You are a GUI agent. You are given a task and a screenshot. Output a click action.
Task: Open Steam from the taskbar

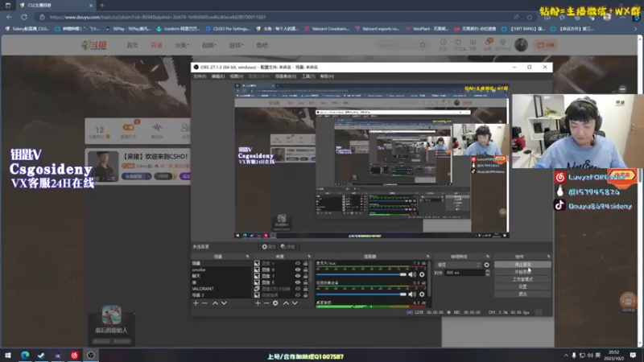click(41, 355)
